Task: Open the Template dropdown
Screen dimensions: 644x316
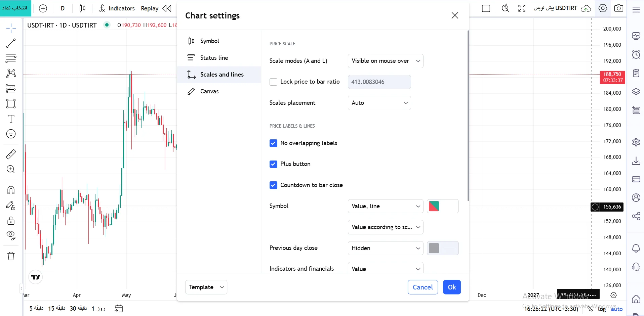Action: click(x=206, y=287)
